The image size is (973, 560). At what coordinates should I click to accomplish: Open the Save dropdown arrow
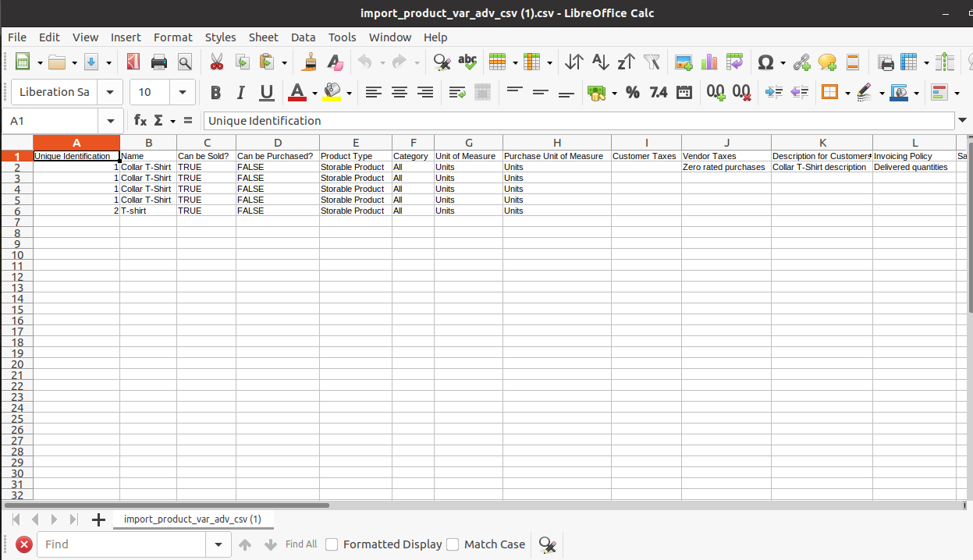pyautogui.click(x=108, y=62)
